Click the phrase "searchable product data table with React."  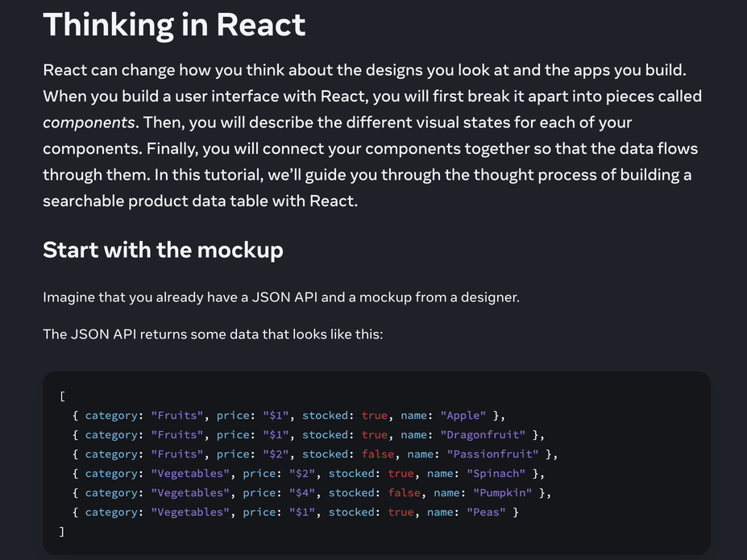pyautogui.click(x=200, y=201)
